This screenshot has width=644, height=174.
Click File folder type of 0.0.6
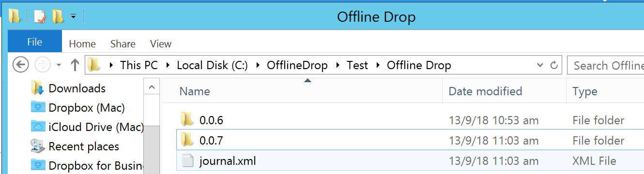click(x=598, y=120)
